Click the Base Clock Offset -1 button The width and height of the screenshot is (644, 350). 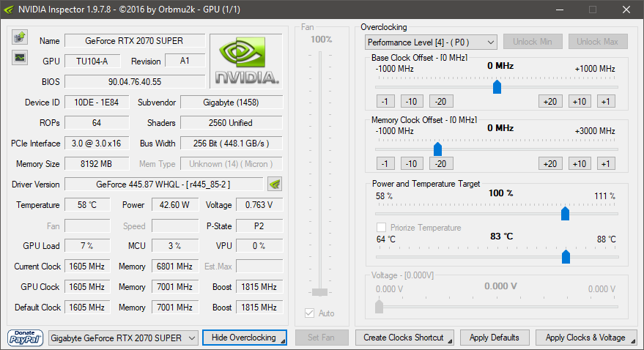[385, 101]
